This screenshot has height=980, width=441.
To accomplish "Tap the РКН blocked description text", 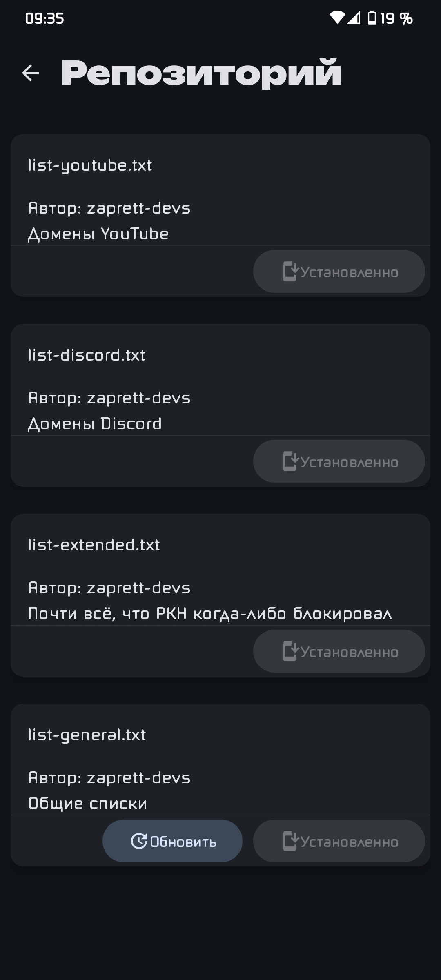I will tap(210, 613).
